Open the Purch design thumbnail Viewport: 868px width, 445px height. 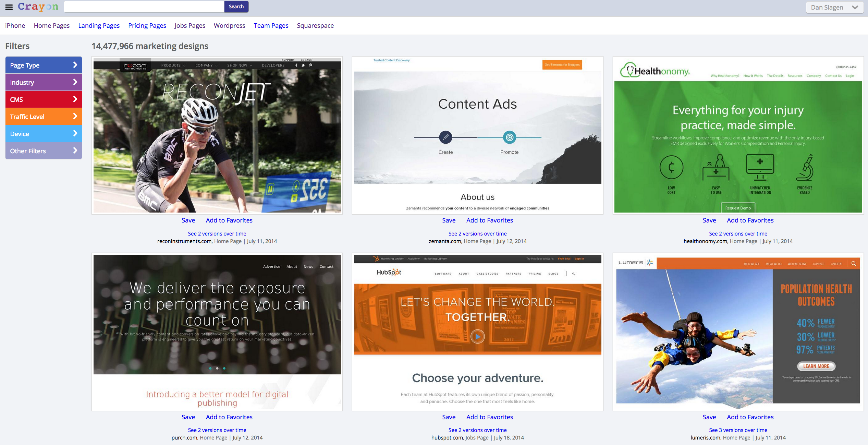[x=217, y=332]
